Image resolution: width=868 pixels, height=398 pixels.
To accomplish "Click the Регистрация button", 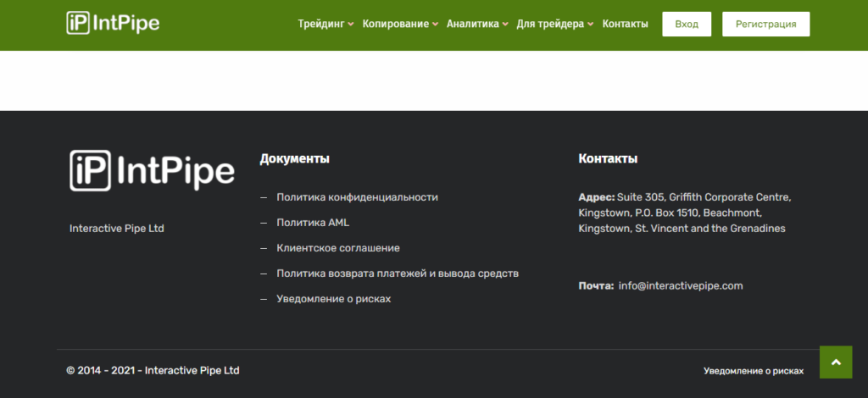I will point(765,25).
